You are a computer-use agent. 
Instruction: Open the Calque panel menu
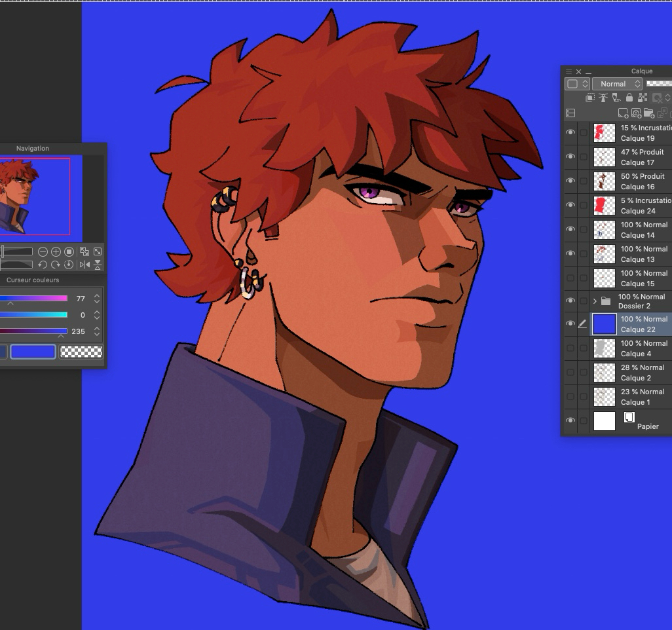(x=569, y=71)
